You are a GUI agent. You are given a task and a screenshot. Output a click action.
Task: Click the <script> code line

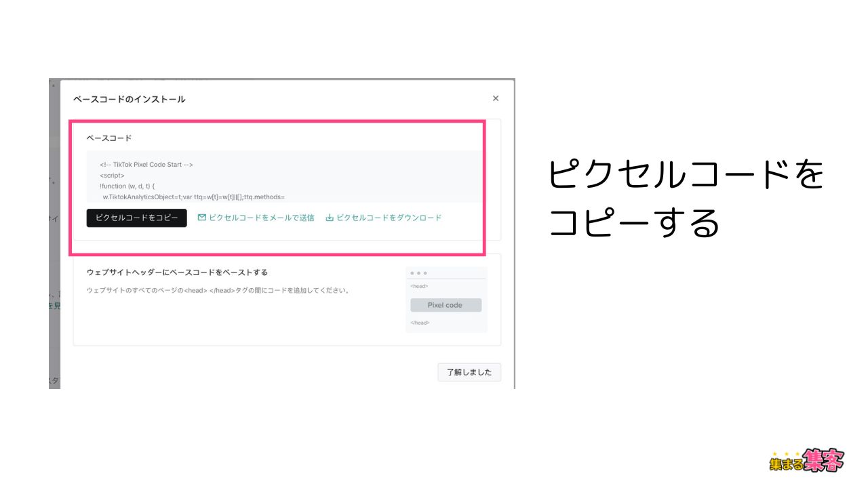(x=112, y=176)
